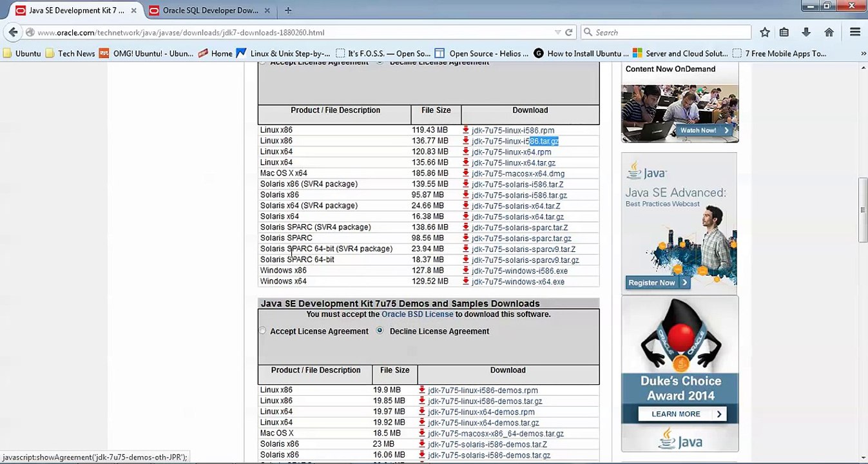Screen dimensions: 868x464
Task: Open the Firefox hamburger menu
Action: click(x=855, y=32)
